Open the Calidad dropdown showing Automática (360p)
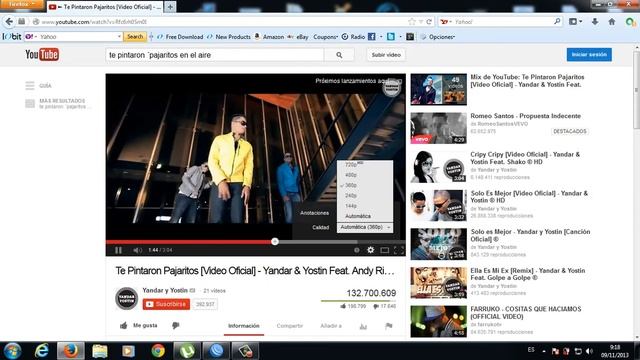The width and height of the screenshot is (640, 360). [365, 227]
